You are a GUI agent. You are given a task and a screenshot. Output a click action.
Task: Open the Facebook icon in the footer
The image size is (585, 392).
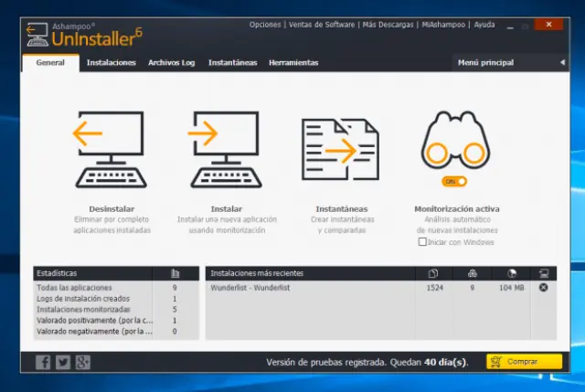43,362
